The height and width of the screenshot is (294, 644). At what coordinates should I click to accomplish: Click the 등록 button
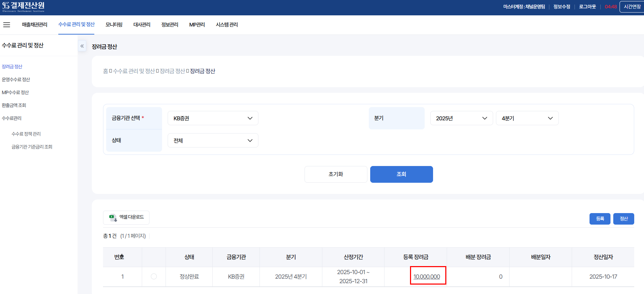(x=600, y=219)
